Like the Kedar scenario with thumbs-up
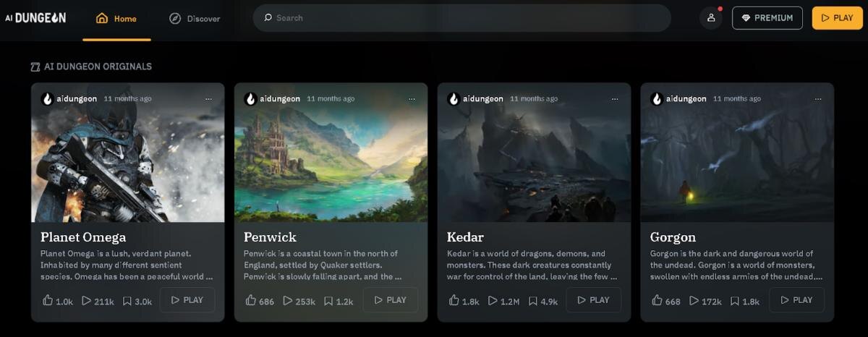Viewport: 868px width, 337px height. [x=454, y=300]
